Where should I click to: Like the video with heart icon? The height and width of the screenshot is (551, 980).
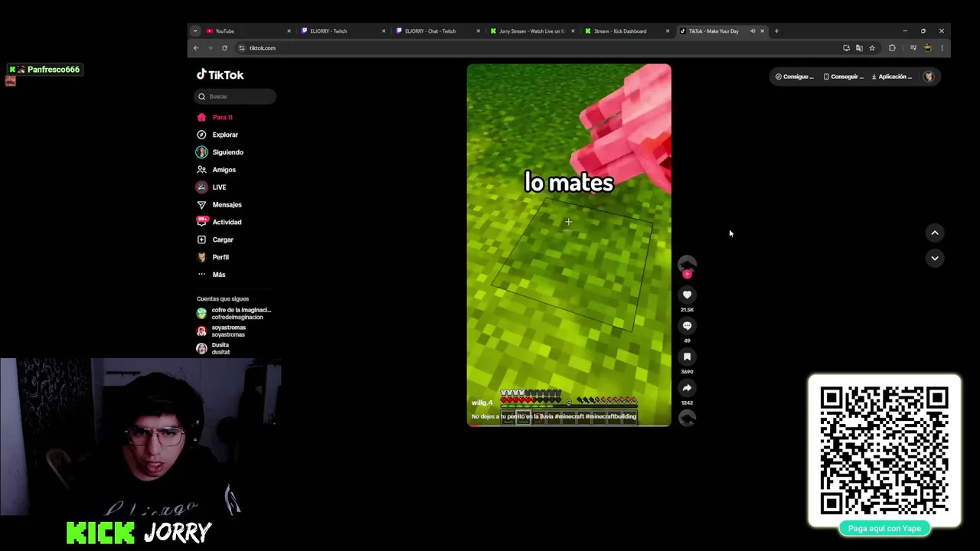coord(687,295)
